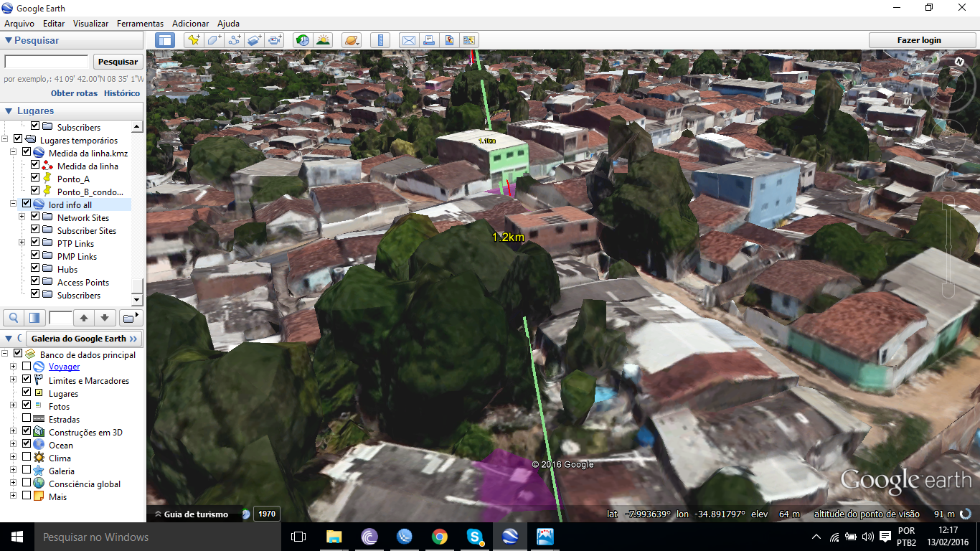This screenshot has height=551, width=980.
Task: Click the compass north indicator on the map
Action: (x=958, y=62)
